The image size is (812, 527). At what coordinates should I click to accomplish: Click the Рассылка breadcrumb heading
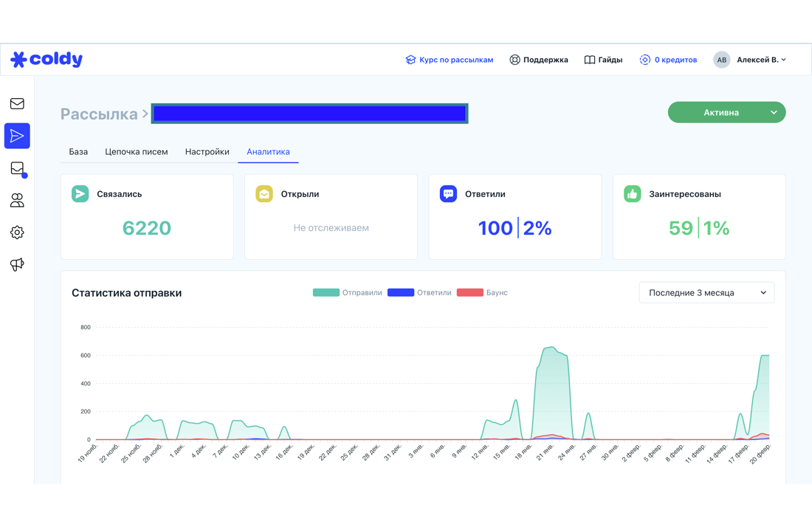pyautogui.click(x=99, y=114)
